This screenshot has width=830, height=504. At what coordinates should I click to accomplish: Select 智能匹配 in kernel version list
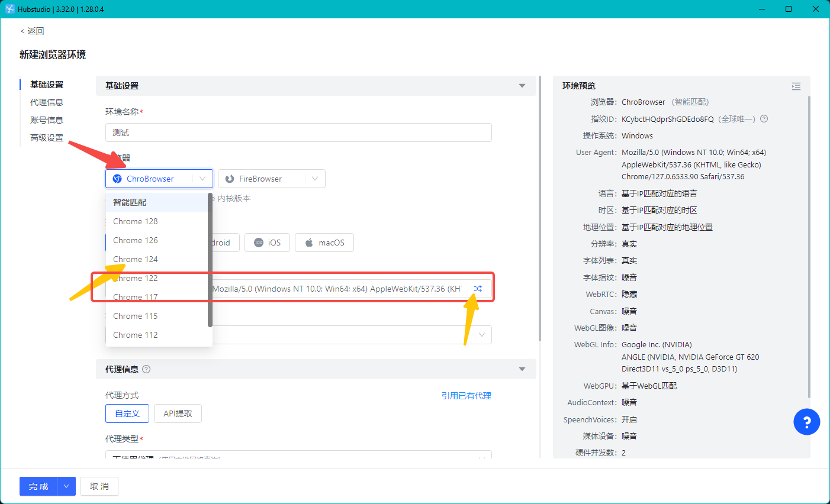(130, 202)
